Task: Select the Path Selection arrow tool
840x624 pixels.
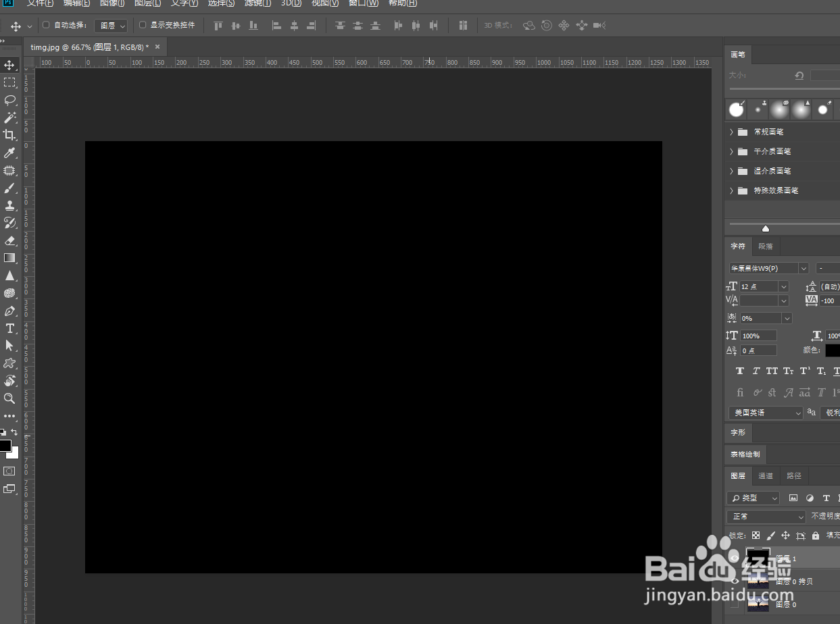Action: [x=9, y=346]
